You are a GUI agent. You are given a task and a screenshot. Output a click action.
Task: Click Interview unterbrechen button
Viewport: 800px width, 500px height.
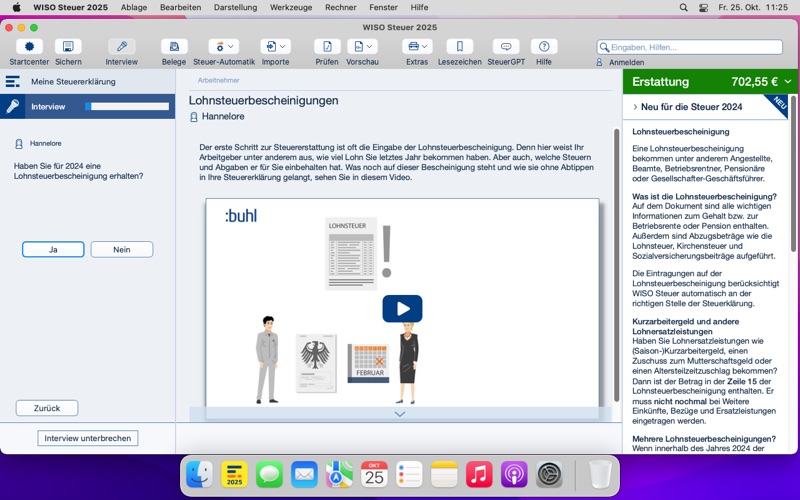point(88,438)
